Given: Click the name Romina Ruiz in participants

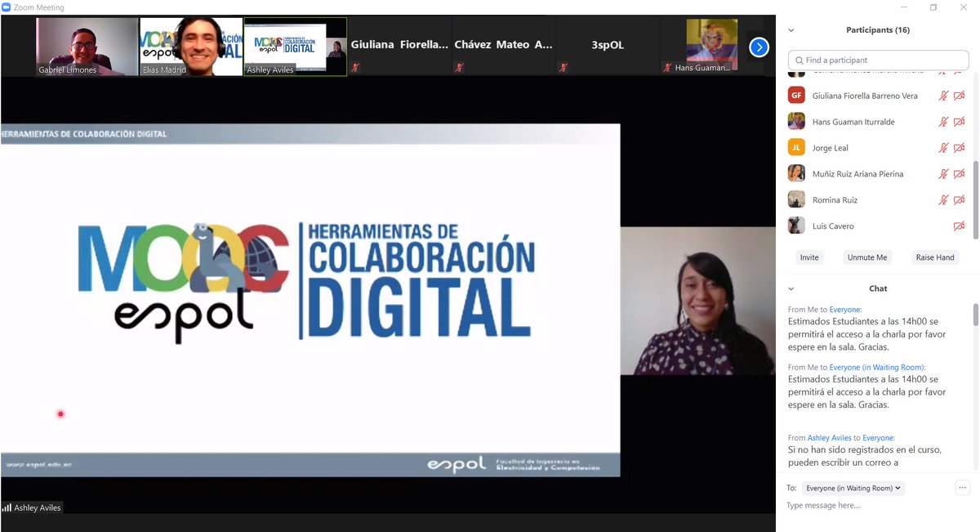Looking at the screenshot, I should pyautogui.click(x=835, y=200).
